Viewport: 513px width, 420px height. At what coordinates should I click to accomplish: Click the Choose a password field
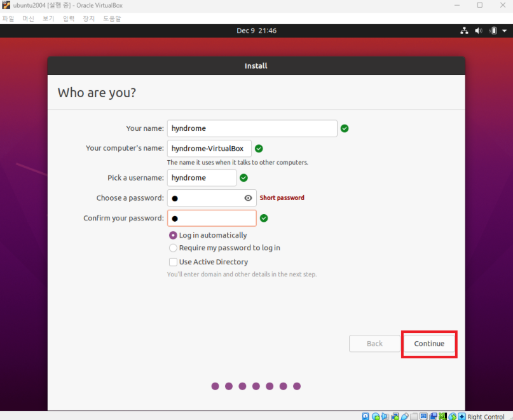point(212,198)
